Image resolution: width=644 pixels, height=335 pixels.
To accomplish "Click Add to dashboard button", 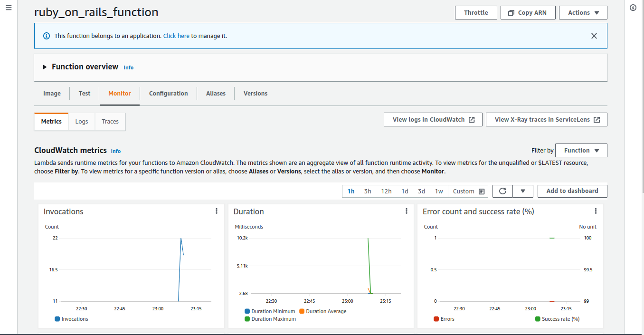I will [x=572, y=191].
